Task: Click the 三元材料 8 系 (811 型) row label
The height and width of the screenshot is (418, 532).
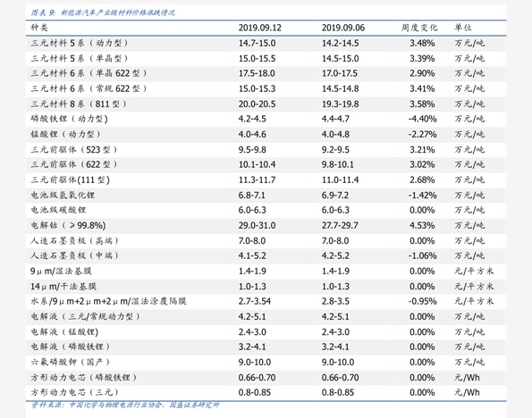Action: pos(79,104)
